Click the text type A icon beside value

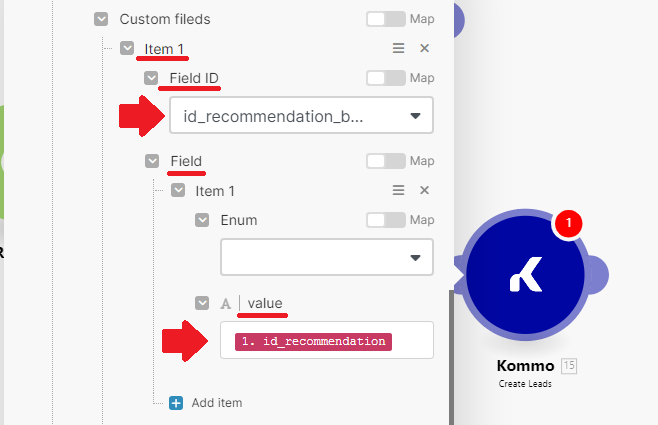(226, 304)
